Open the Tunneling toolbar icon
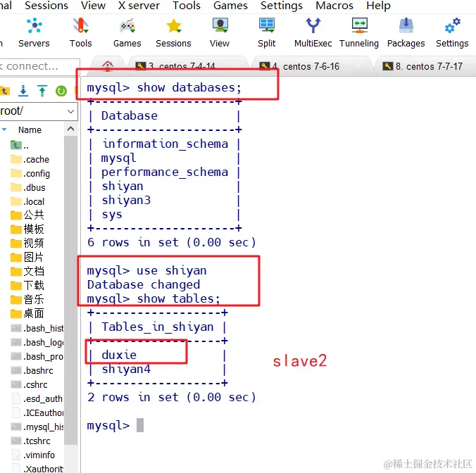Screen dimensions: 476x473 [359, 33]
